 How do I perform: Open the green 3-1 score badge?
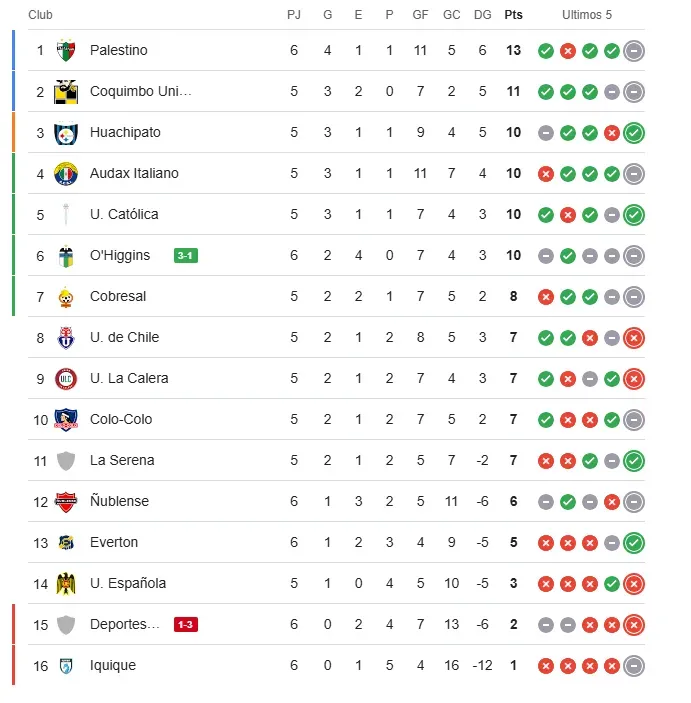coord(185,255)
